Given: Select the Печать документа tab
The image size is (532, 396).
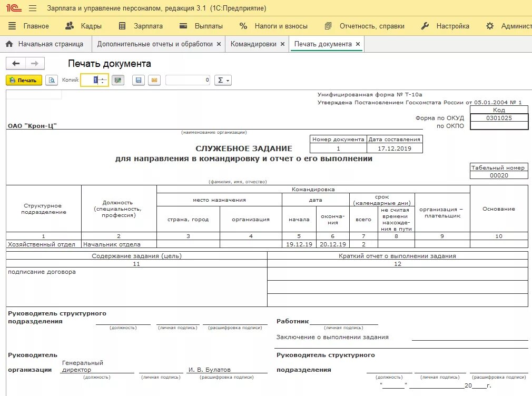Looking at the screenshot, I should point(323,44).
